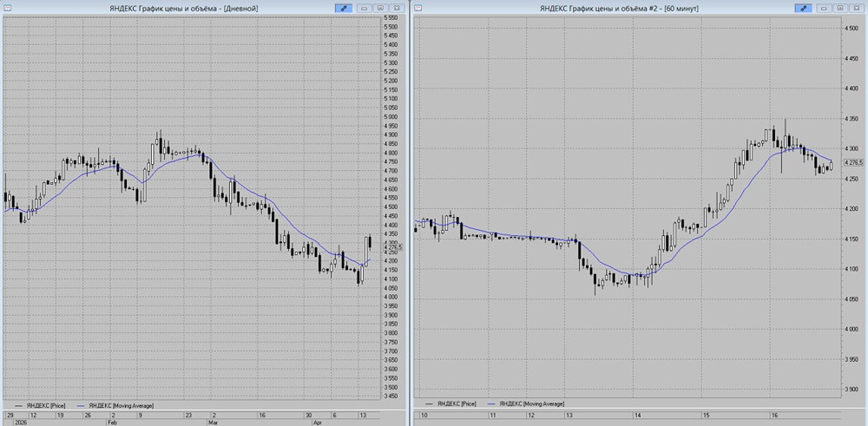Click the 3 450 level on the Дневной price axis
The height and width of the screenshot is (426, 868).
(x=391, y=397)
